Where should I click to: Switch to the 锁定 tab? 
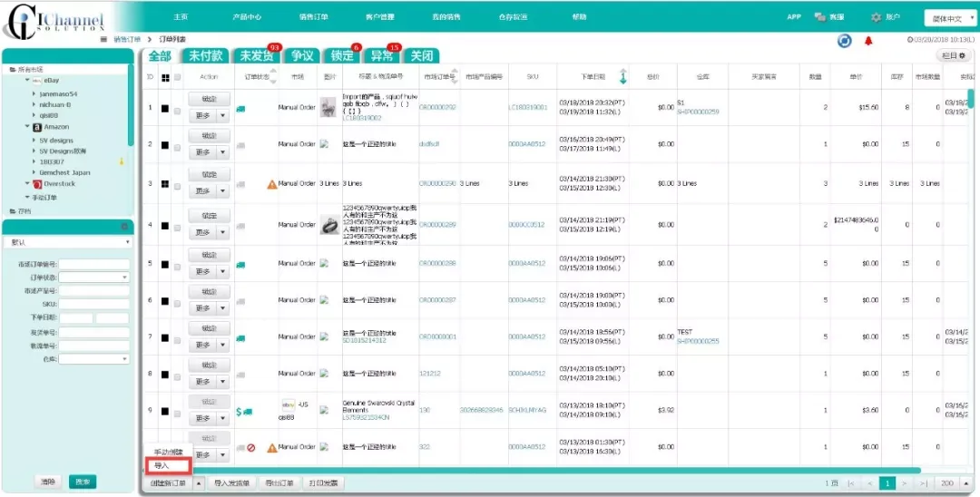(x=342, y=55)
